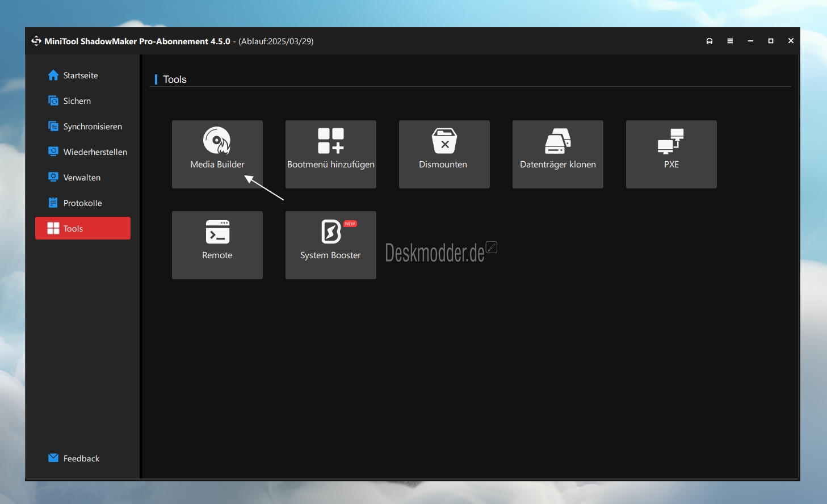Click the headset support icon
The height and width of the screenshot is (504, 827).
[710, 41]
